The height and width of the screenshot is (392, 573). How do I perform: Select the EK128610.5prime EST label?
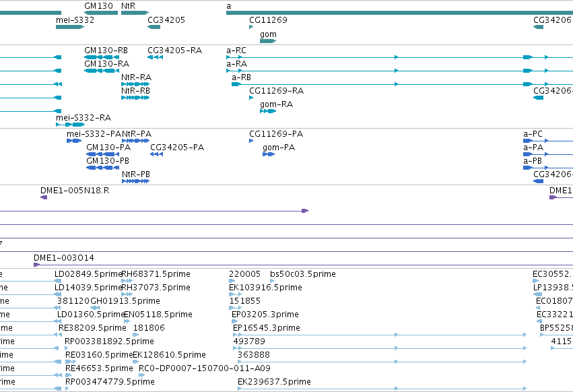pyautogui.click(x=169, y=355)
